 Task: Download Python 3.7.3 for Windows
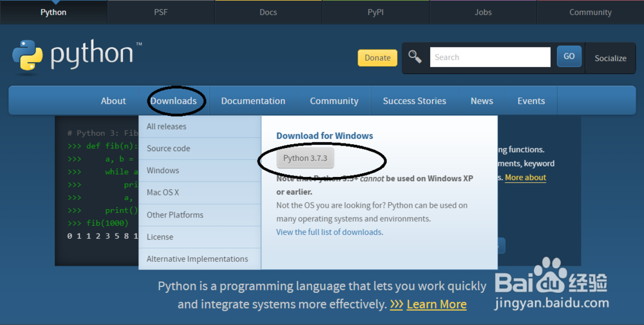pos(305,158)
